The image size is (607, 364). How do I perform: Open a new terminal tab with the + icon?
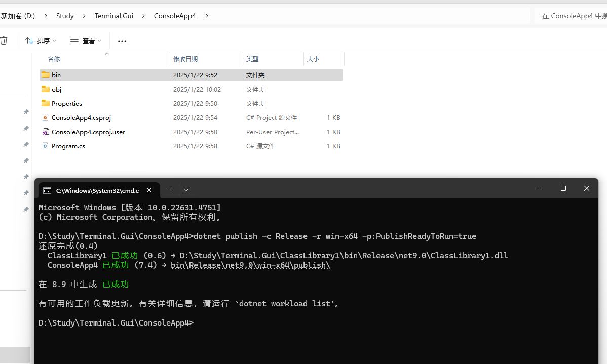pyautogui.click(x=171, y=190)
